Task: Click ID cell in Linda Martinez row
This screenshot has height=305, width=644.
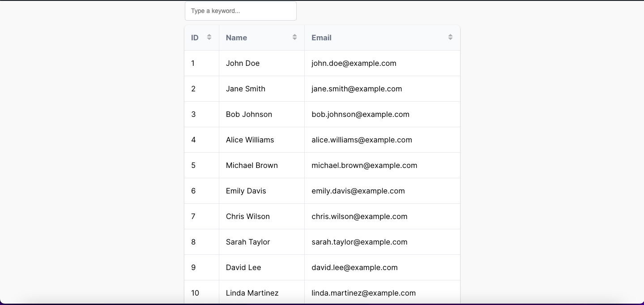Action: click(202, 292)
